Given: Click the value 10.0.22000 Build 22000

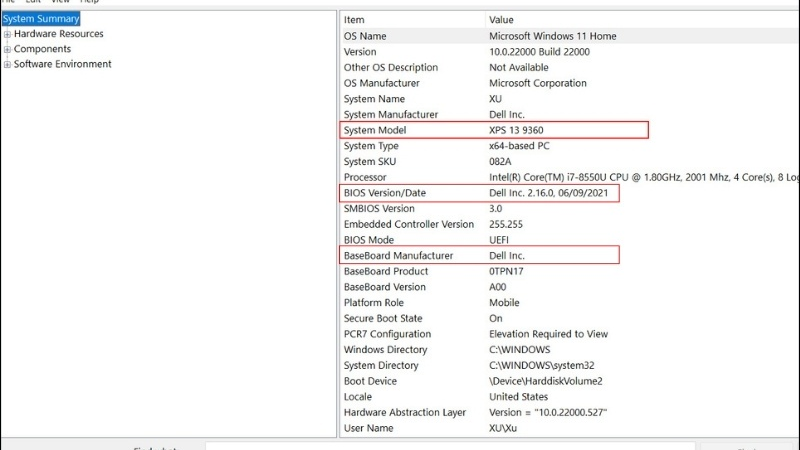Looking at the screenshot, I should click(539, 52).
